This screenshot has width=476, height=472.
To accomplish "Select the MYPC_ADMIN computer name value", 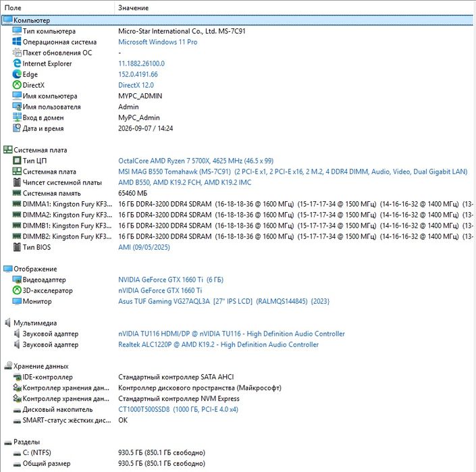I will 140,96.
